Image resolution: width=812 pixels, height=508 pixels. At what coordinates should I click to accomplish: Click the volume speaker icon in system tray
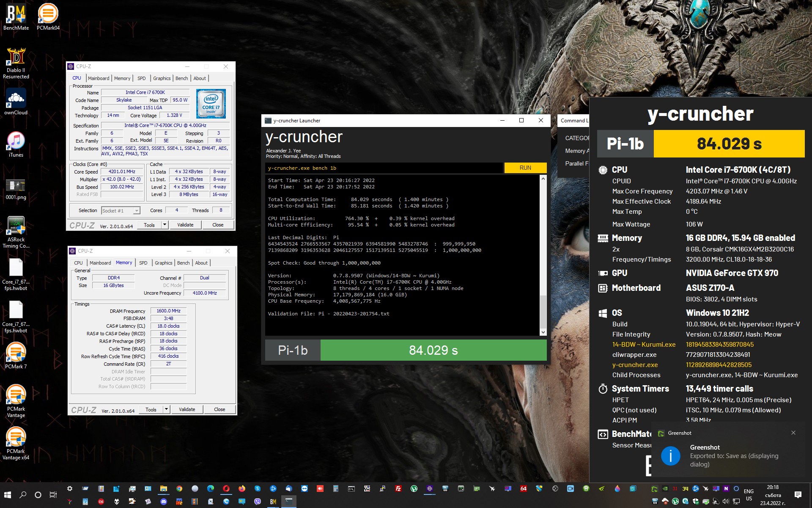pyautogui.click(x=726, y=501)
